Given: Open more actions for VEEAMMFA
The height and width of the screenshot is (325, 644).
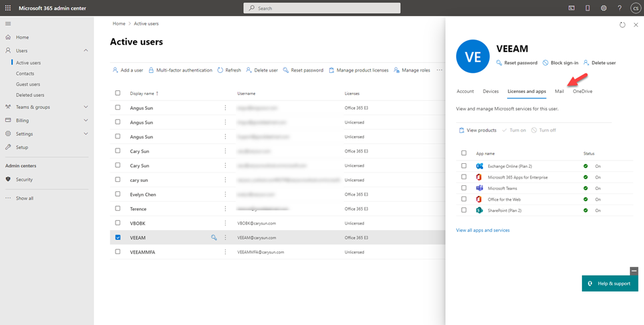Looking at the screenshot, I should [225, 252].
